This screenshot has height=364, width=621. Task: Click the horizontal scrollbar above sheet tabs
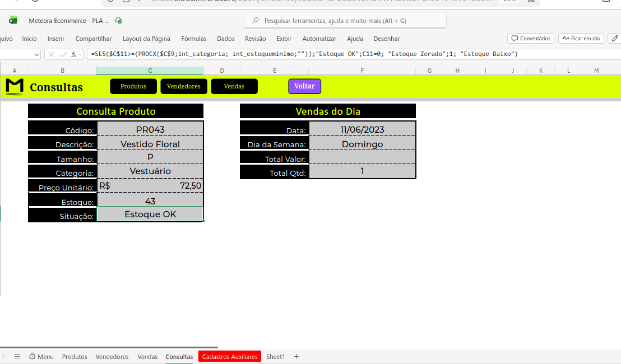[109, 347]
